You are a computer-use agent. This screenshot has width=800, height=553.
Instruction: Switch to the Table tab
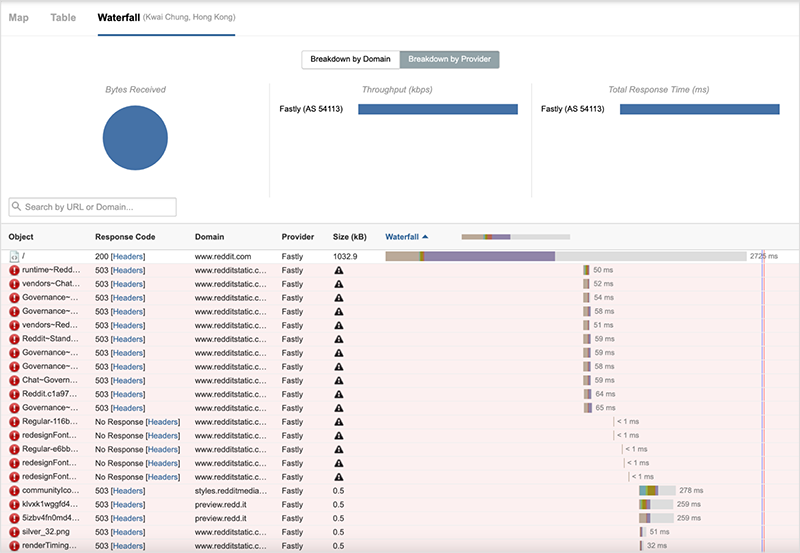tap(63, 18)
